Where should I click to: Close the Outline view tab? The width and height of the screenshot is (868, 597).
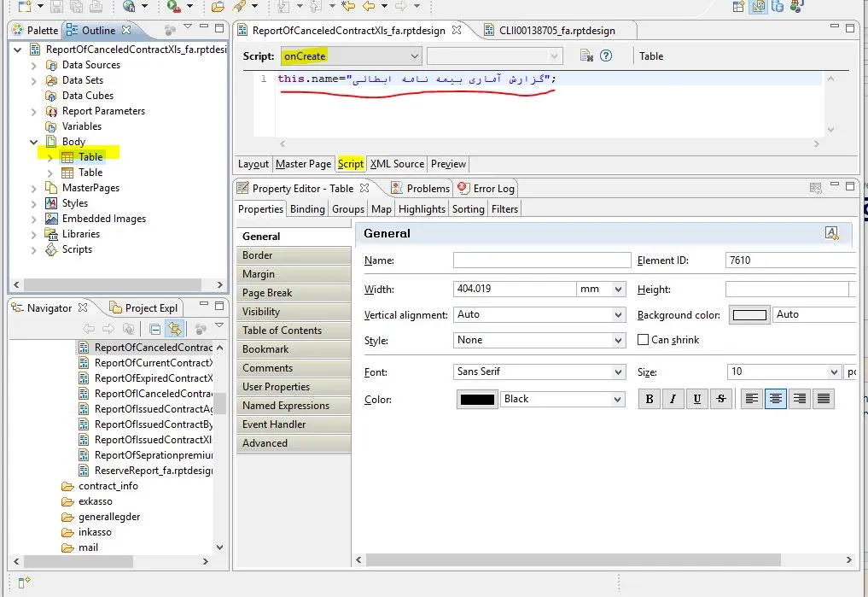coord(126,30)
